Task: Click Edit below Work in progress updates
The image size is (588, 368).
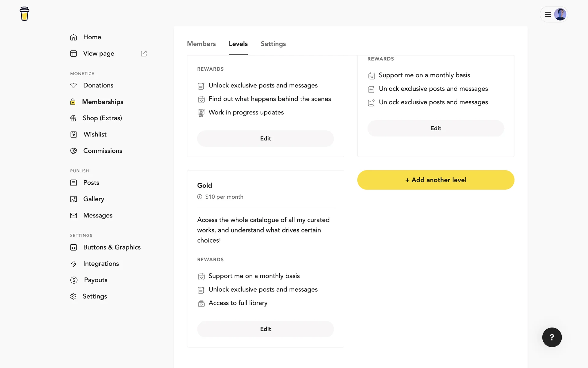Action: click(x=265, y=139)
